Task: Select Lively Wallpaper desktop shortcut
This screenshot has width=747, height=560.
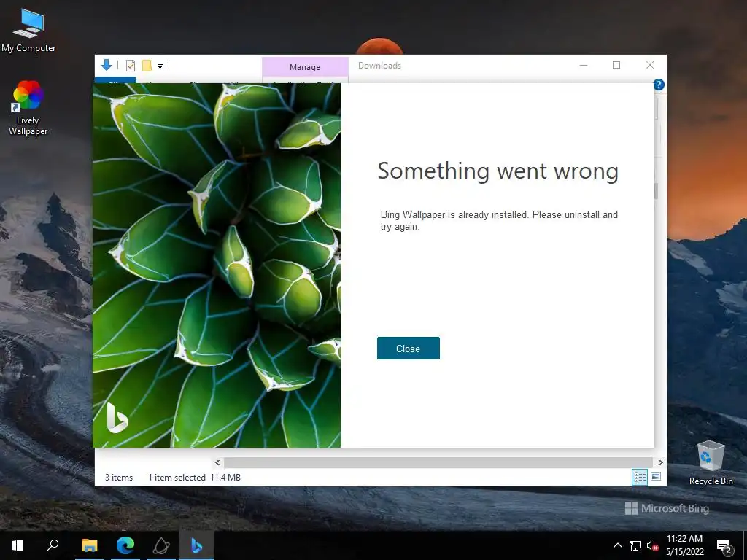Action: 28,108
